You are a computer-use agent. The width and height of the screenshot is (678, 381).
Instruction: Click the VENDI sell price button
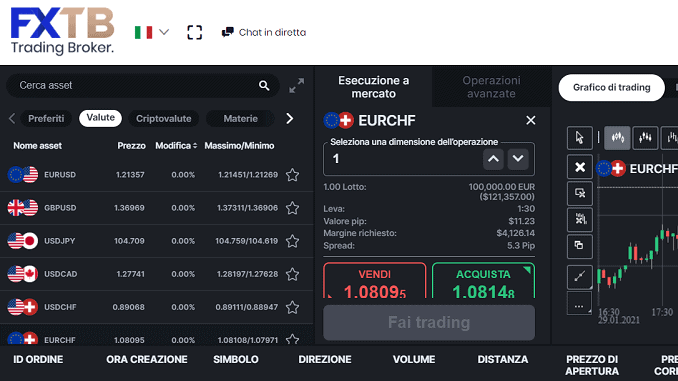tap(374, 281)
